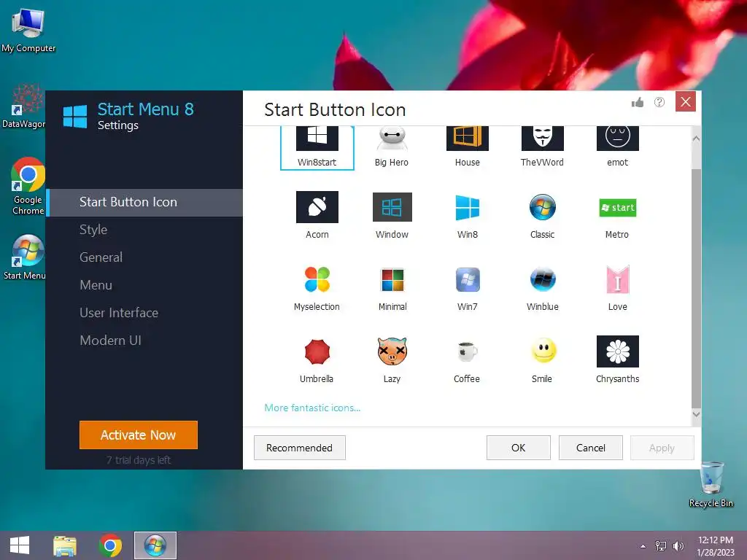747x560 pixels.
Task: Open File Explorer from the taskbar
Action: 65,545
